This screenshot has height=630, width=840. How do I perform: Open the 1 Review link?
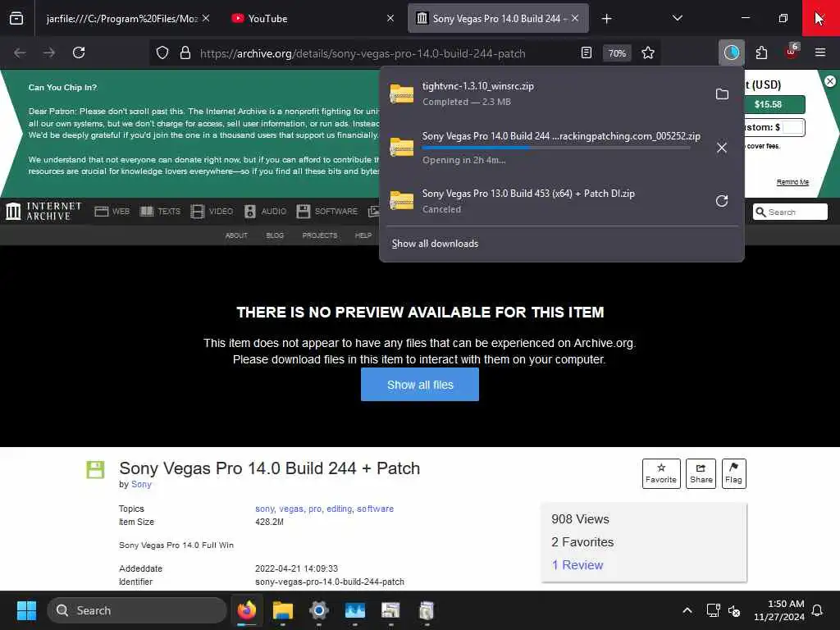tap(577, 565)
